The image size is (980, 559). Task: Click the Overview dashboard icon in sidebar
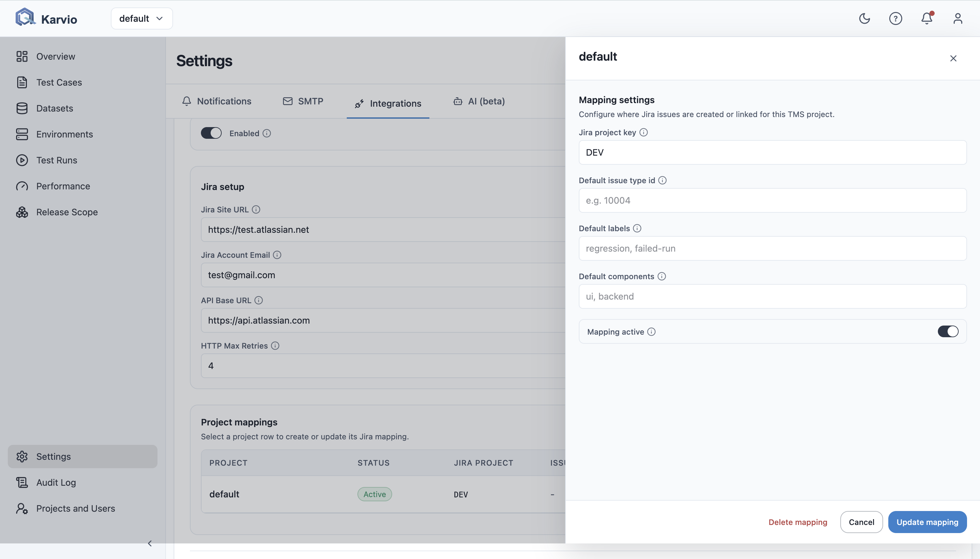point(22,56)
